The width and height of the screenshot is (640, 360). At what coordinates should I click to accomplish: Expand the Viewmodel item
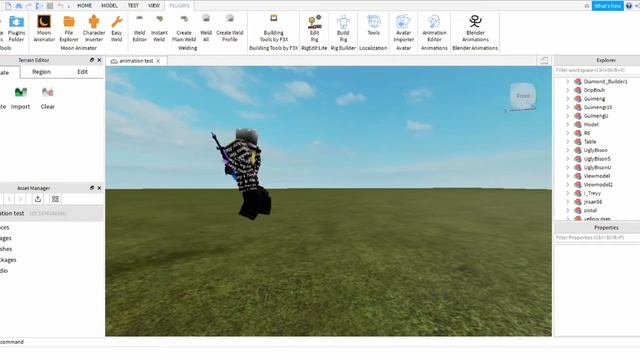click(567, 176)
